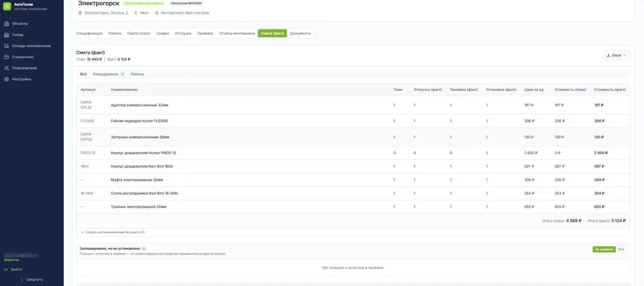The image size is (644, 286).
Task: Click the Пользователи users icon
Action: [x=7, y=68]
